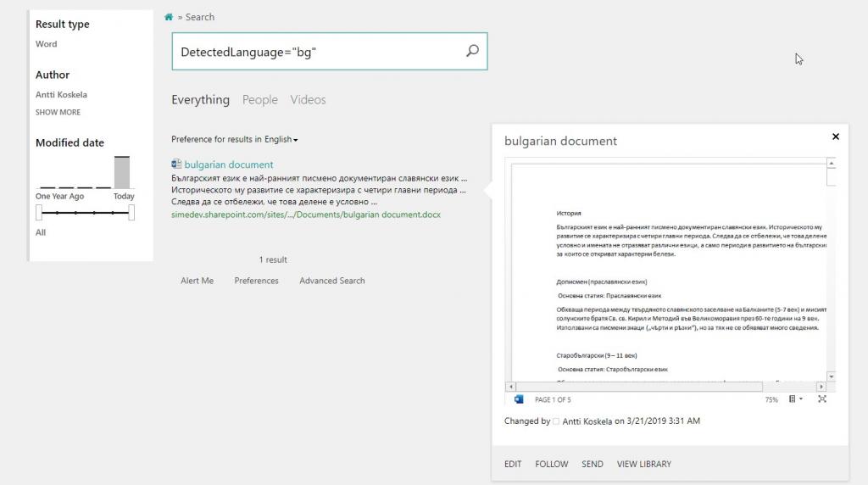Click the search magnifier icon
Viewport: 868px width, 485px height.
(472, 51)
